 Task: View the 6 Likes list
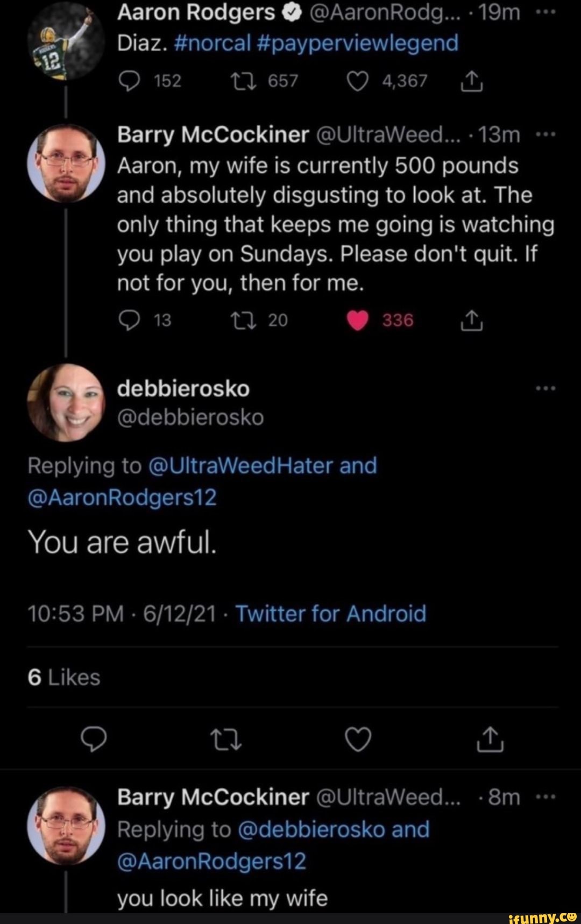pyautogui.click(x=64, y=678)
